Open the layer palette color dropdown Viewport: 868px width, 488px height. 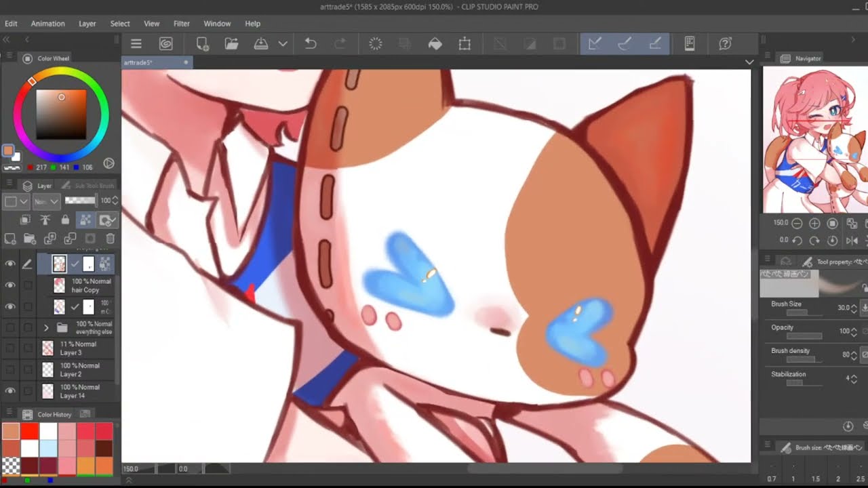coord(16,201)
